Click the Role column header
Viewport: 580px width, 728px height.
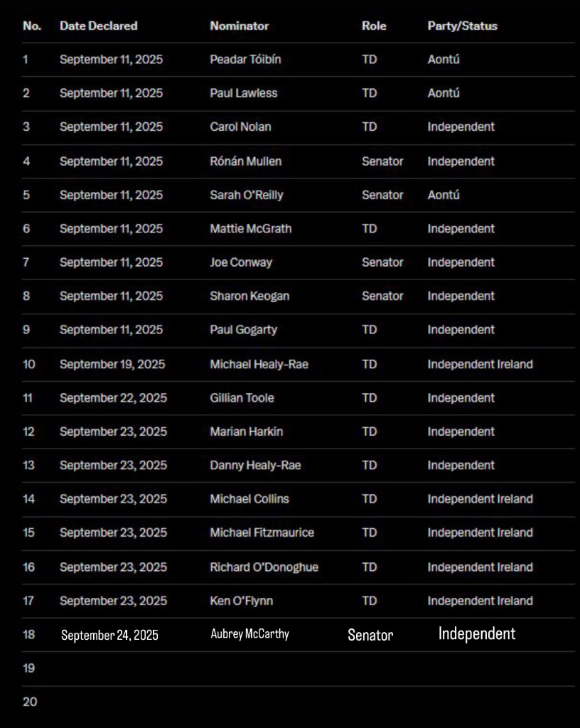(374, 26)
